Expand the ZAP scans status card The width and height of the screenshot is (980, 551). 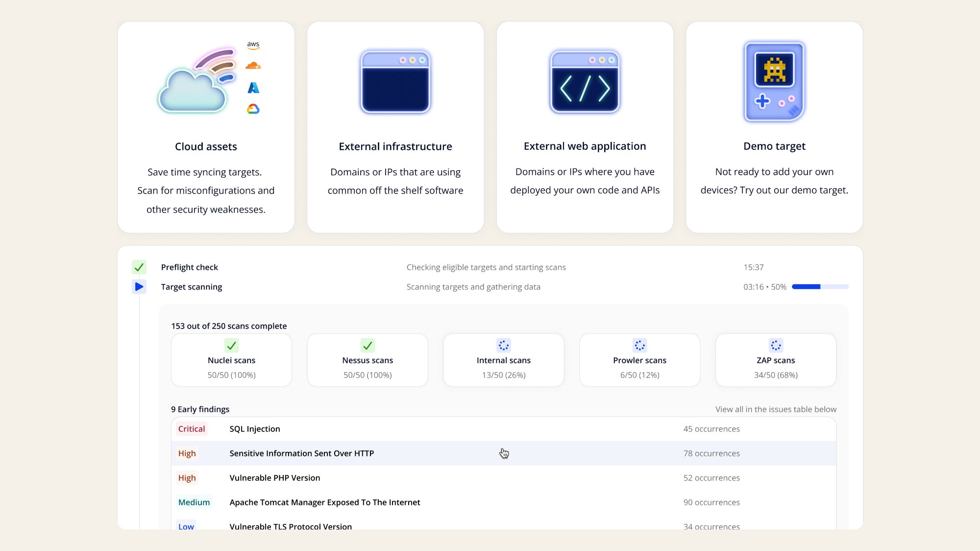tap(776, 360)
